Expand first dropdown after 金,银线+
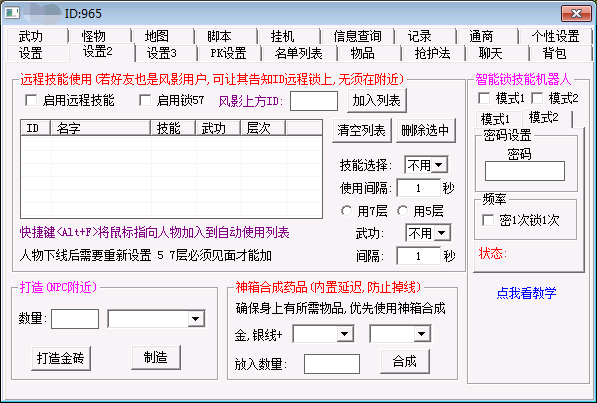Viewport: 597px width, 403px height. [324, 334]
